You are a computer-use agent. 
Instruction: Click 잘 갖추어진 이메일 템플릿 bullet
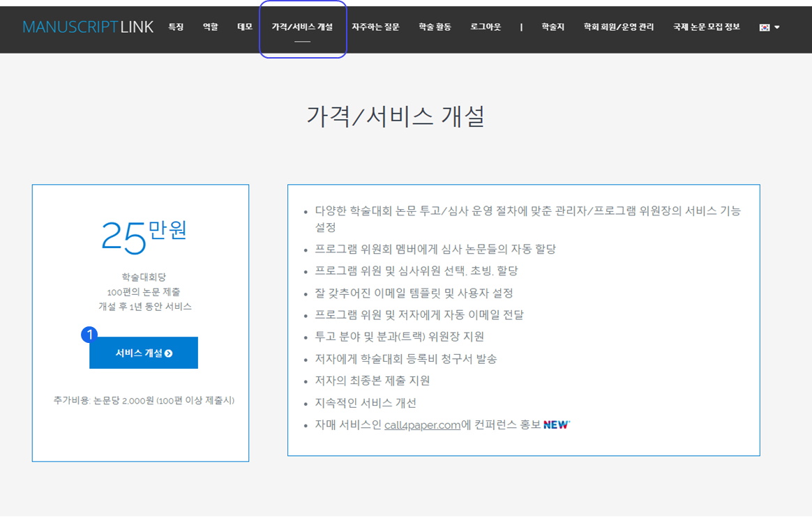tap(414, 293)
